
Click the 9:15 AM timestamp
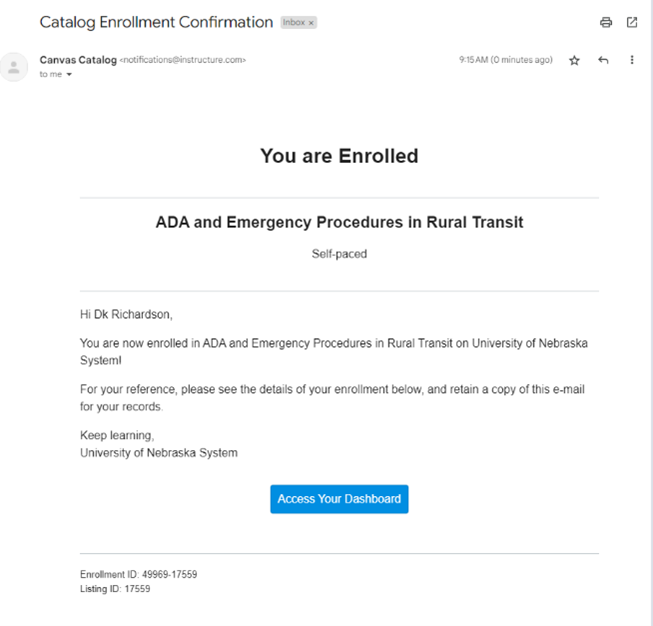pos(505,60)
